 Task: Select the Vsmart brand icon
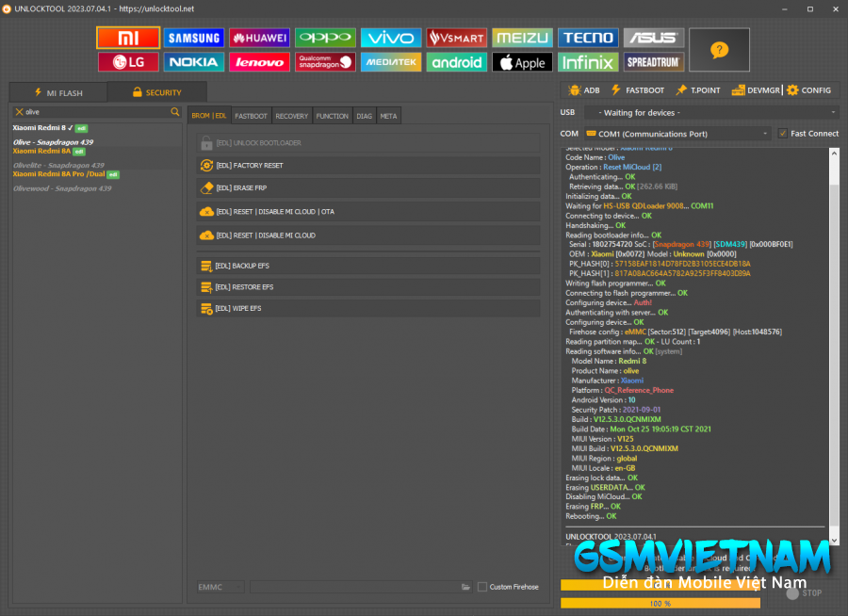(456, 38)
